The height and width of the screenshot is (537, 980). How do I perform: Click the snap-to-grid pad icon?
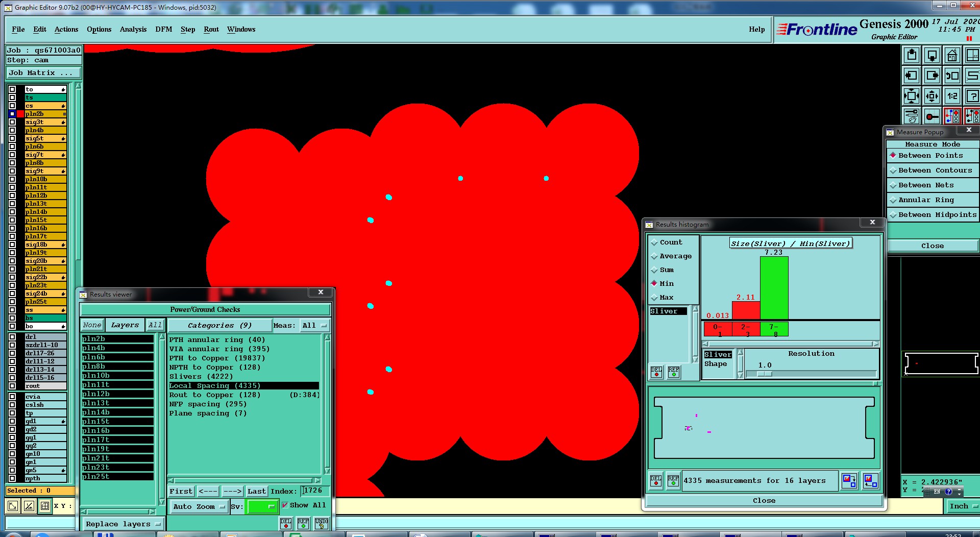click(x=932, y=116)
